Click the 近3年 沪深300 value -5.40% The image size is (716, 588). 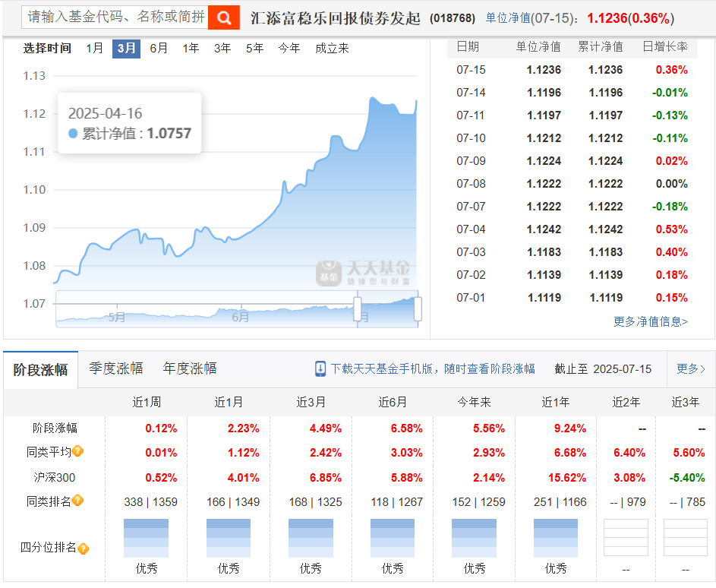click(687, 478)
